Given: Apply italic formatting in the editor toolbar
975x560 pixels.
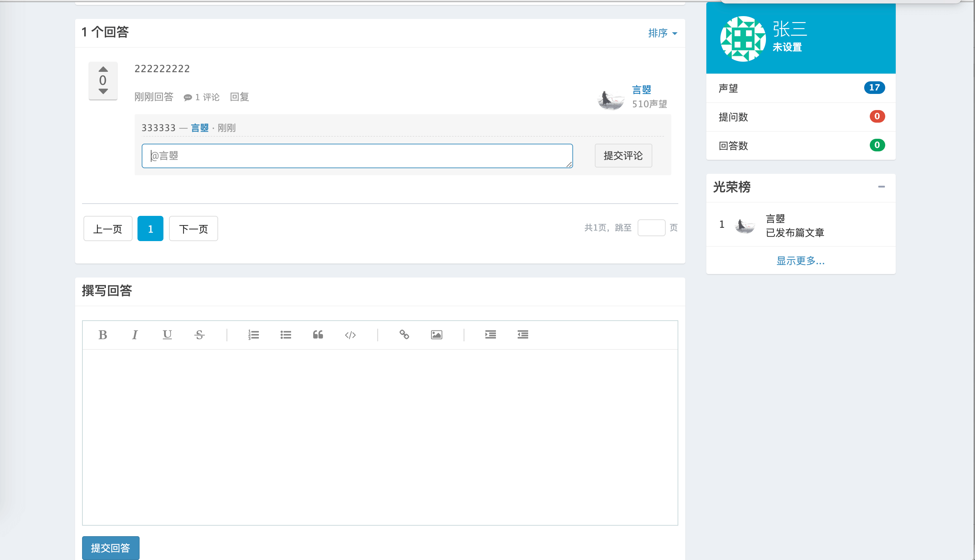Looking at the screenshot, I should (x=135, y=335).
